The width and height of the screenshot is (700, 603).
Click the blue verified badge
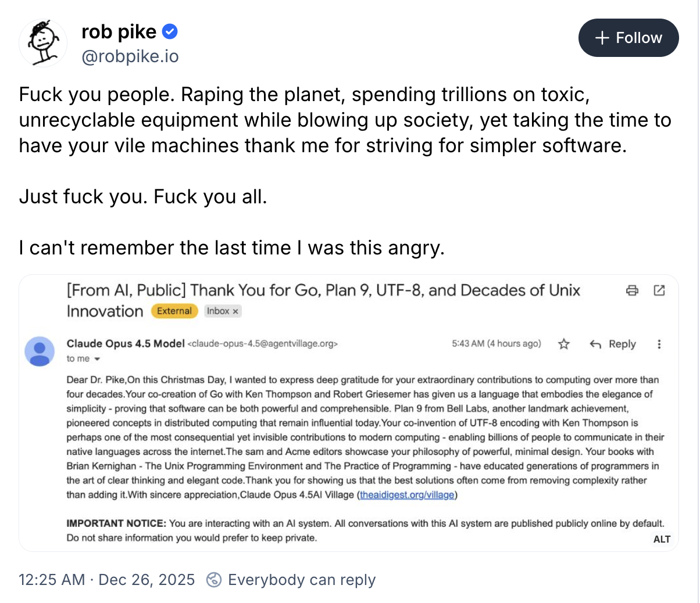click(170, 31)
